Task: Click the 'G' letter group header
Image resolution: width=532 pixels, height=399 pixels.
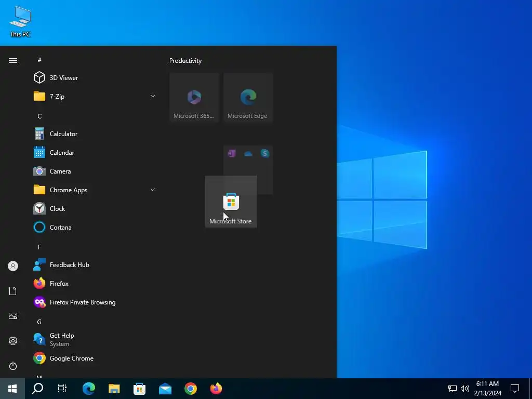Action: coord(39,322)
